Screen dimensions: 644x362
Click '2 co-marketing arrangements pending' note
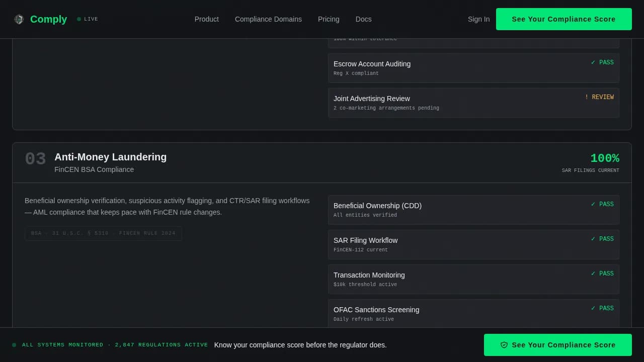pos(386,108)
